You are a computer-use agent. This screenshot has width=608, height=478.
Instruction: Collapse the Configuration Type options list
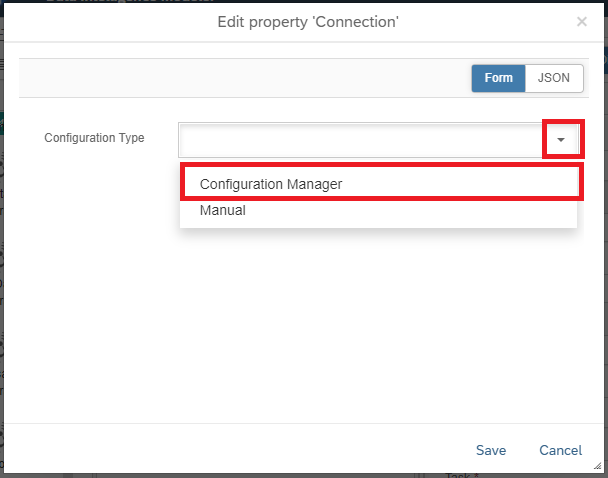(562, 140)
